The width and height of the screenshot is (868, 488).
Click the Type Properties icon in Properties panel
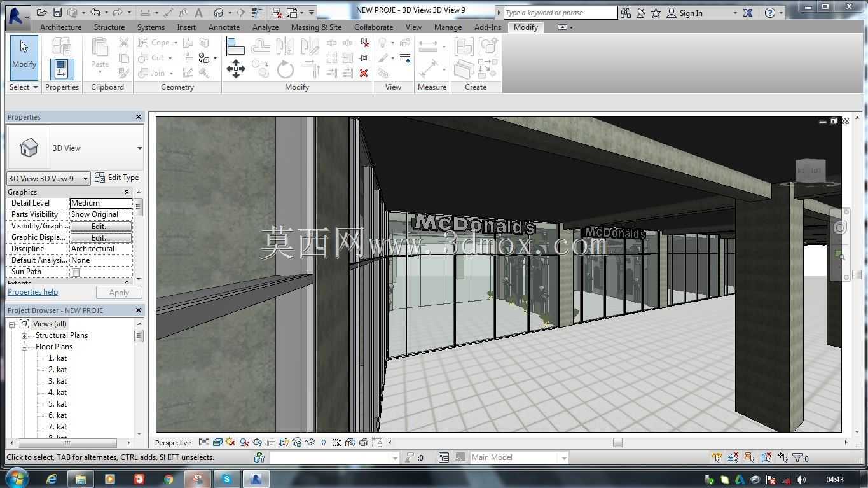(x=62, y=46)
